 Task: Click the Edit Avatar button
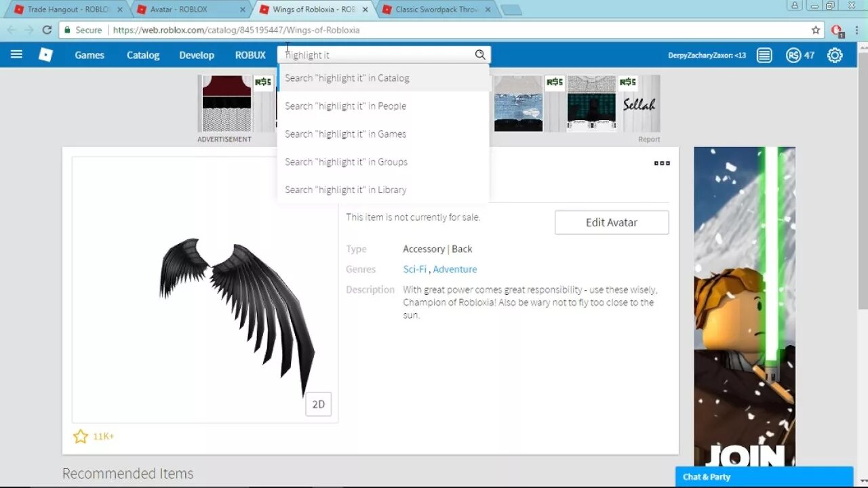(x=612, y=222)
